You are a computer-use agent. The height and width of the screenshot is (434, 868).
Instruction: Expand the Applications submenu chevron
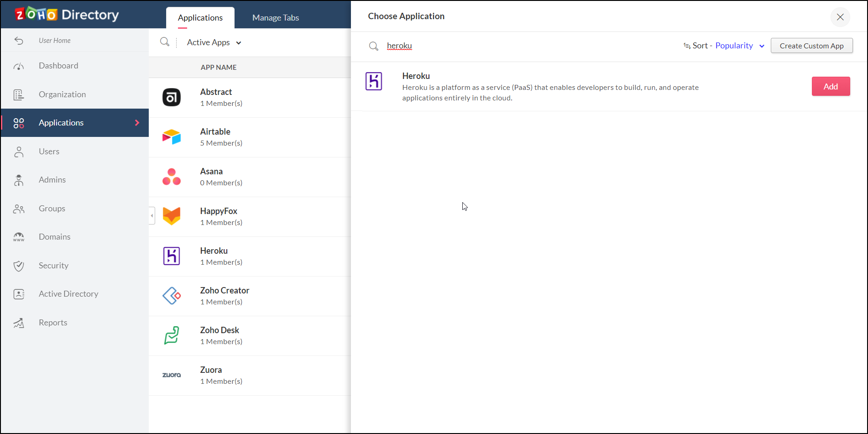click(137, 123)
